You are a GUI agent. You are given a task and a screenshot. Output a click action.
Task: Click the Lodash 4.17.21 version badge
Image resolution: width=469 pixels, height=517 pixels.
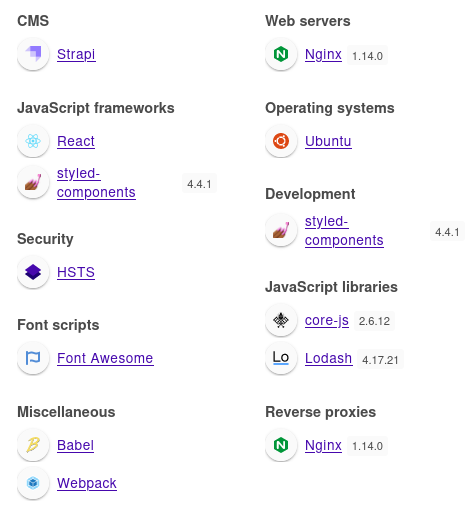point(380,360)
